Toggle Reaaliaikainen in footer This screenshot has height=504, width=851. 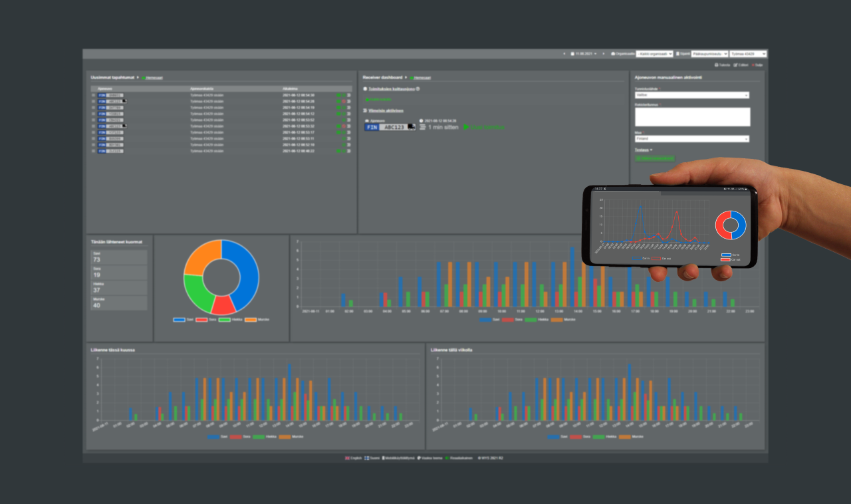459,458
